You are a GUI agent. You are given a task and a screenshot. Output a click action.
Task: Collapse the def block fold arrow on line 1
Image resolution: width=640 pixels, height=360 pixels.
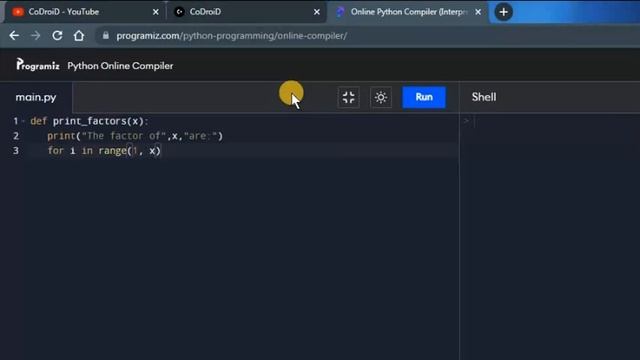click(x=23, y=121)
